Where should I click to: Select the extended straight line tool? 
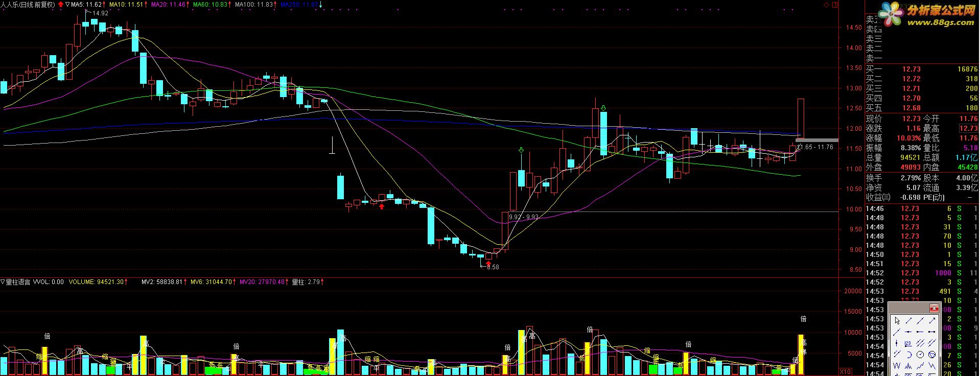[920, 321]
